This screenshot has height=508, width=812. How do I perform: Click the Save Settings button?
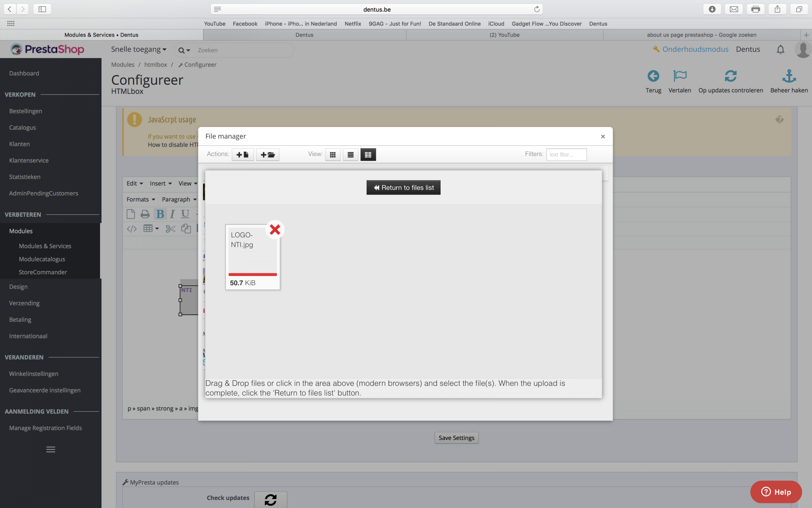pos(456,438)
